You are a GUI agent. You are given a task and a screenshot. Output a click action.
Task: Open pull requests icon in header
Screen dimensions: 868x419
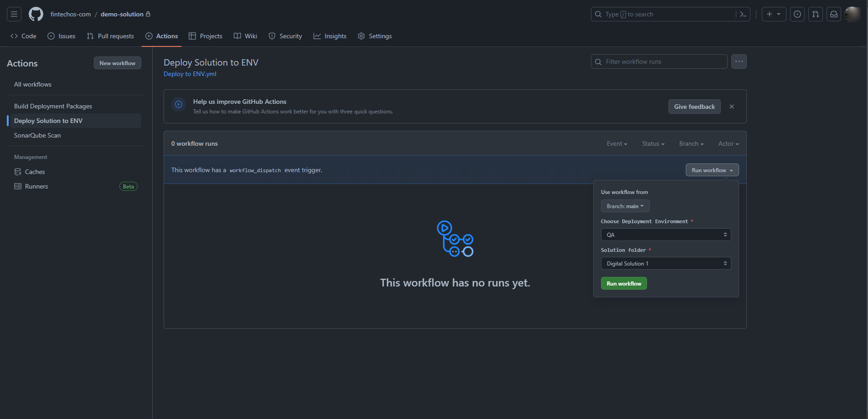[815, 14]
